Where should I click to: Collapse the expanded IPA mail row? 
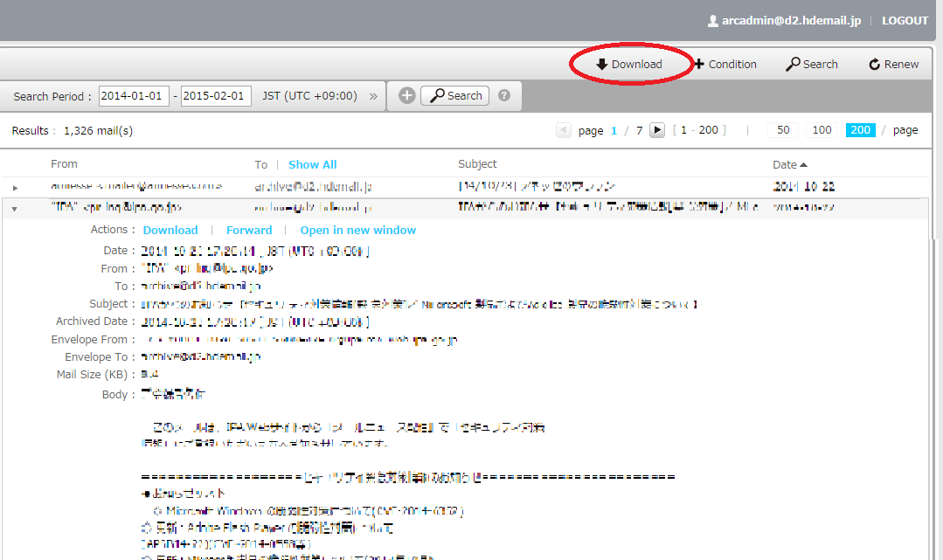point(15,210)
